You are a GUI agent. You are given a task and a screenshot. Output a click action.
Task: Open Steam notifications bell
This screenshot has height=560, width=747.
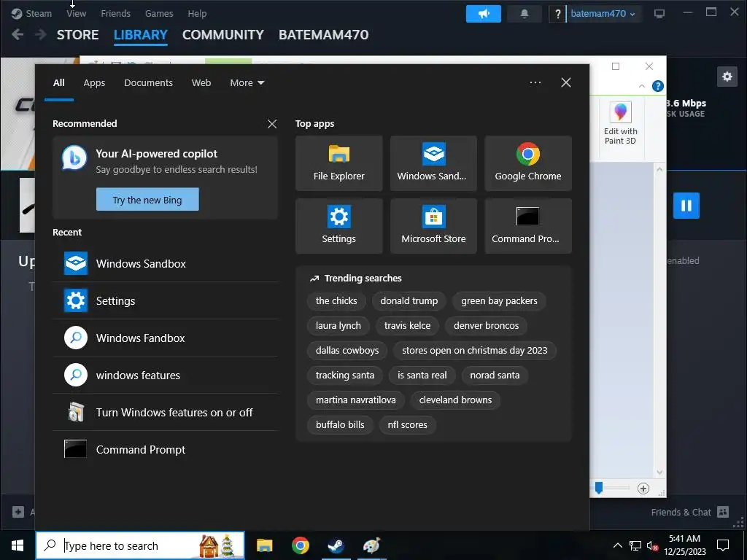[525, 14]
